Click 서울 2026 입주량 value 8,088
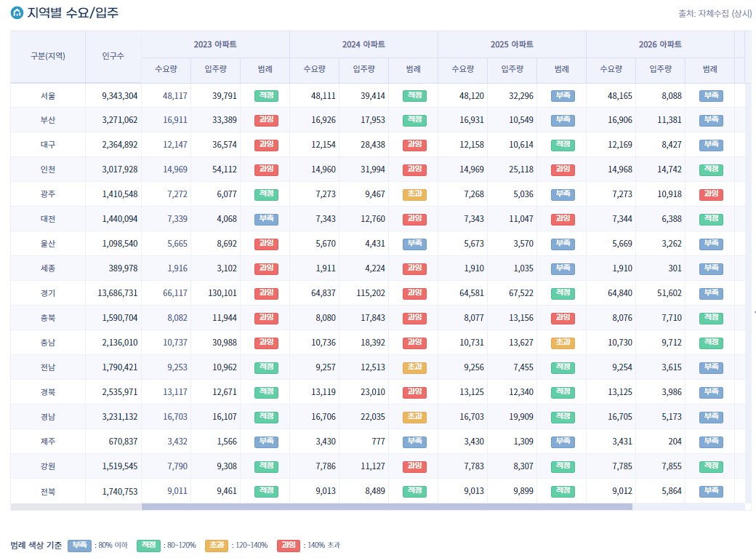Screen dimensions: 756x558 point(672,96)
